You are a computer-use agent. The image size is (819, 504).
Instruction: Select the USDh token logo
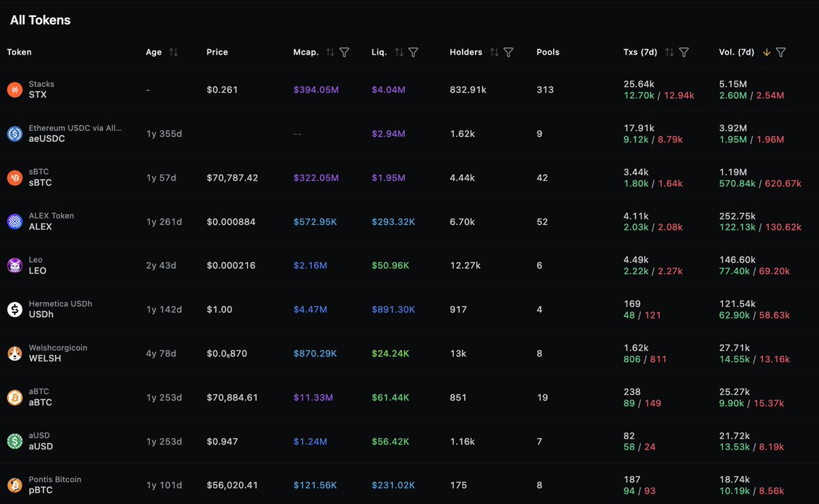tap(14, 310)
